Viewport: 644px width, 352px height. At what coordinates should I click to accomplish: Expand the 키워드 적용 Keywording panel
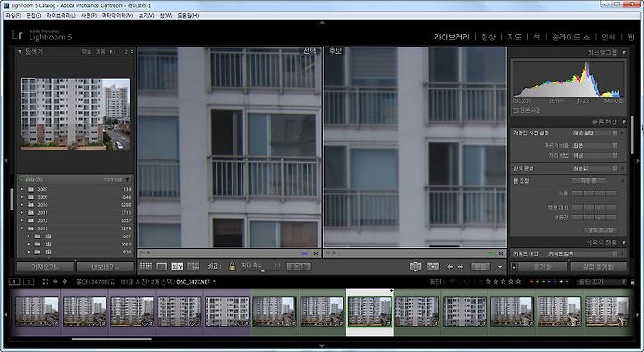click(x=624, y=243)
